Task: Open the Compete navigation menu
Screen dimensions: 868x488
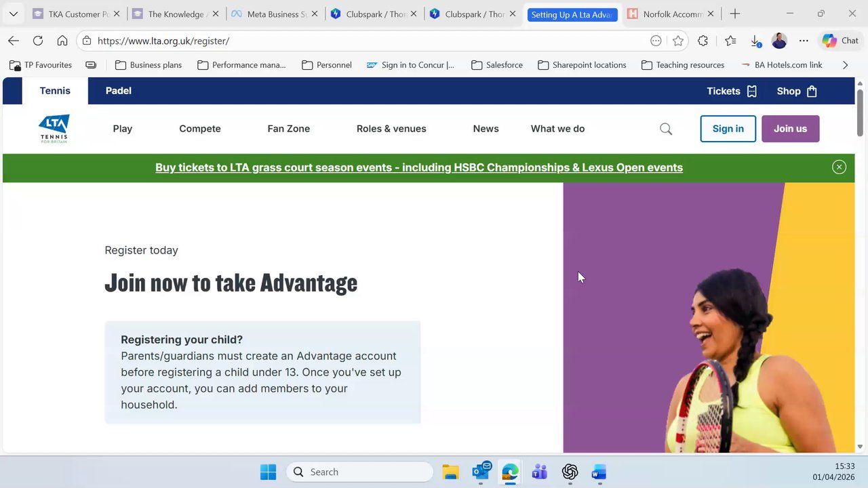Action: click(200, 129)
